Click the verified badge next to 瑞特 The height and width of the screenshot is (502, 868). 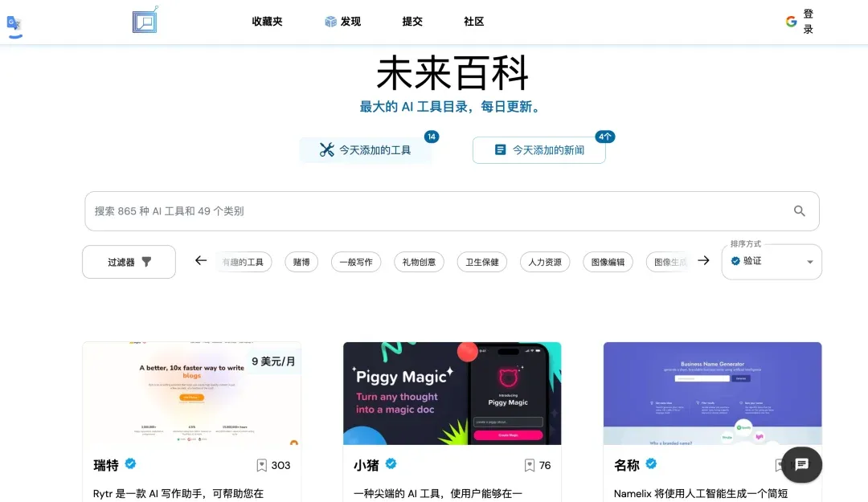coord(131,463)
